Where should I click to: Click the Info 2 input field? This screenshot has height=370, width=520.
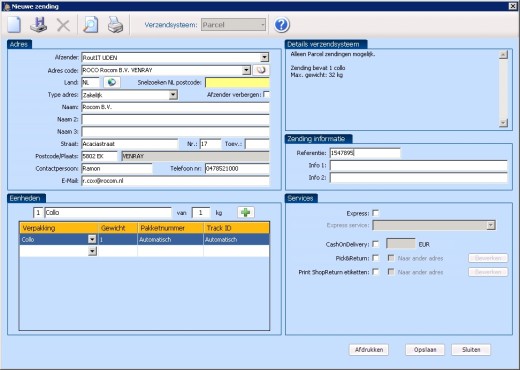419,178
